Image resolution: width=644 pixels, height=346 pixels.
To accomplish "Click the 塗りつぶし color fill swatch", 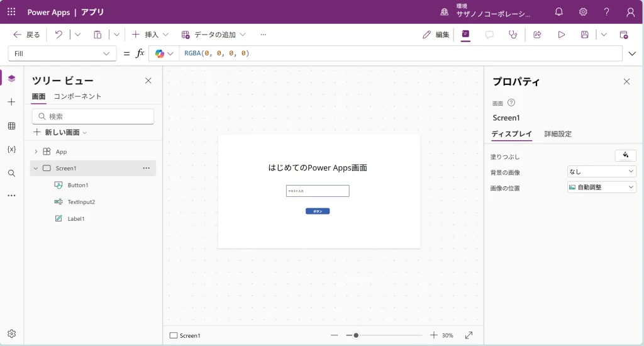I will (625, 155).
